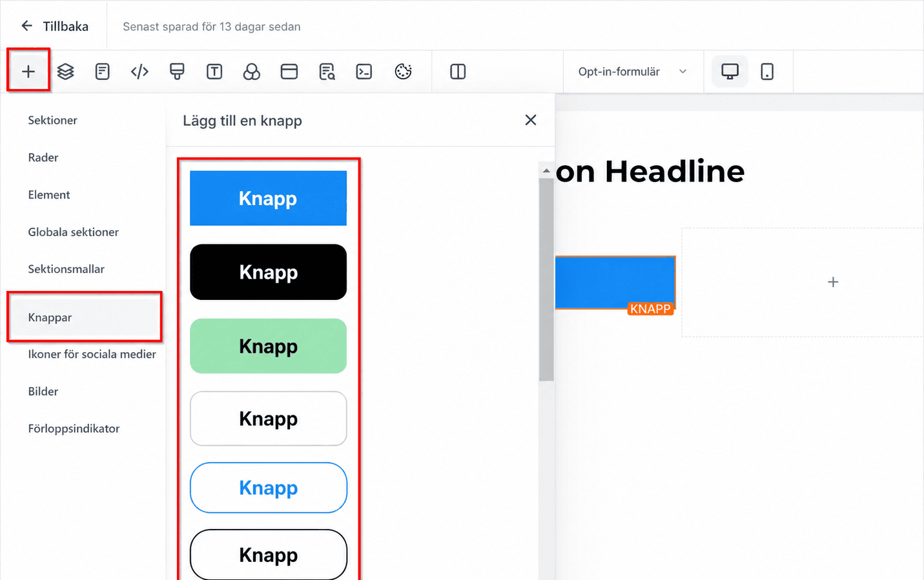Choose the solid black Knapp button style
The image size is (924, 580).
[268, 272]
